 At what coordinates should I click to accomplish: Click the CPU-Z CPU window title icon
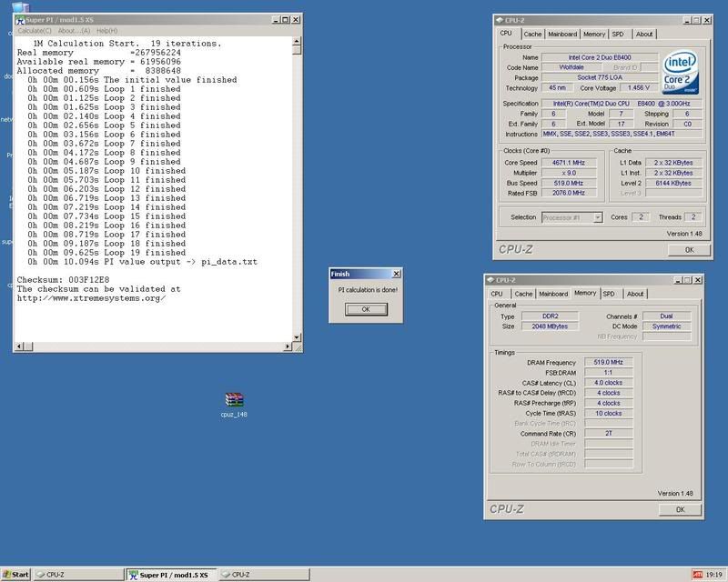(500, 20)
